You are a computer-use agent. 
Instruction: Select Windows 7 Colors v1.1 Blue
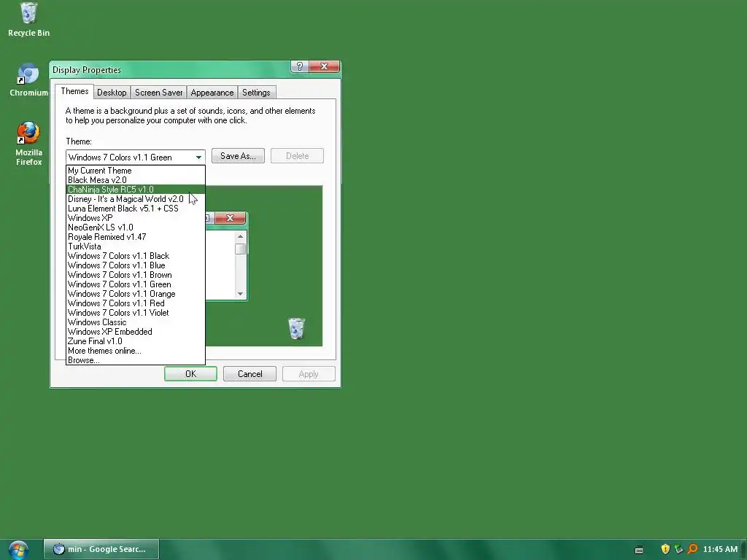pyautogui.click(x=136, y=265)
